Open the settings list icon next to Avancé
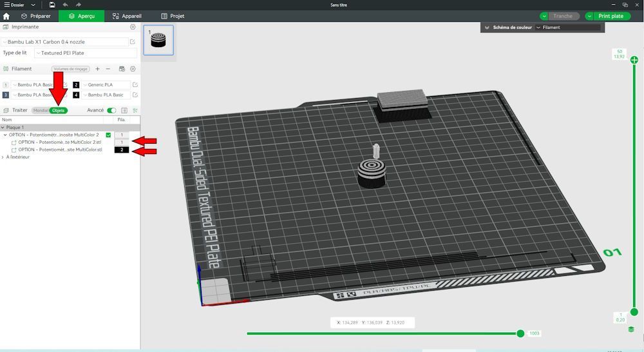644x352 pixels. pyautogui.click(x=124, y=110)
